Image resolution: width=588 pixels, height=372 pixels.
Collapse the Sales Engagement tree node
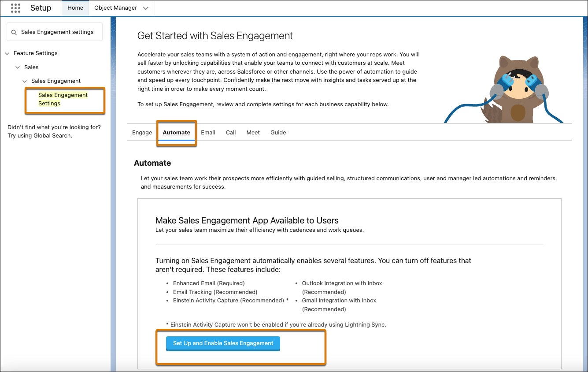[x=25, y=81]
